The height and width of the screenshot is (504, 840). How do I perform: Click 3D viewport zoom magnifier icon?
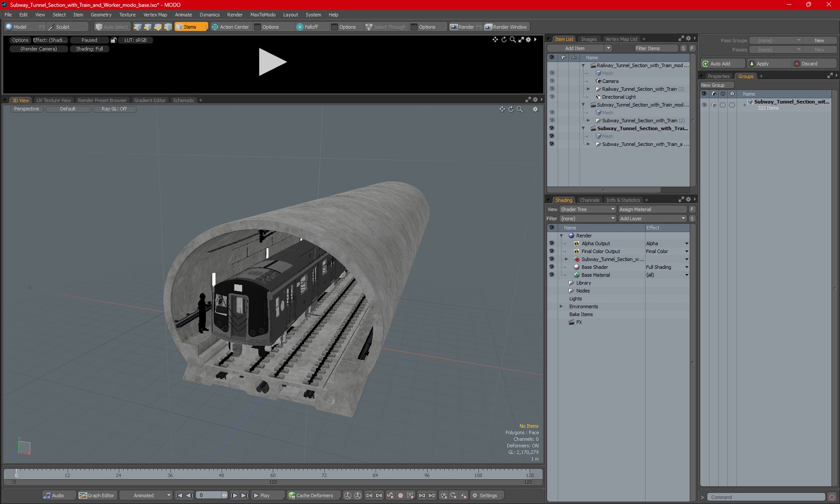pos(520,109)
